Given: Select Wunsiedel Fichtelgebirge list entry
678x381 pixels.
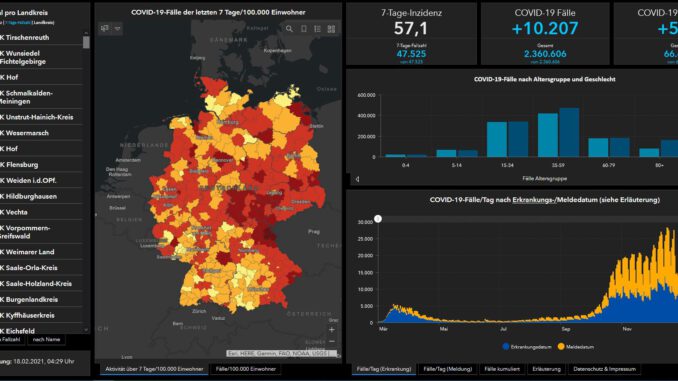Looking at the screenshot, I should click(41, 57).
